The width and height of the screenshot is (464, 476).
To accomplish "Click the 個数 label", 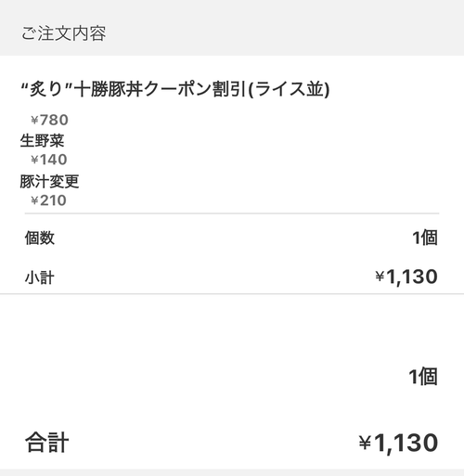I will point(40,238).
